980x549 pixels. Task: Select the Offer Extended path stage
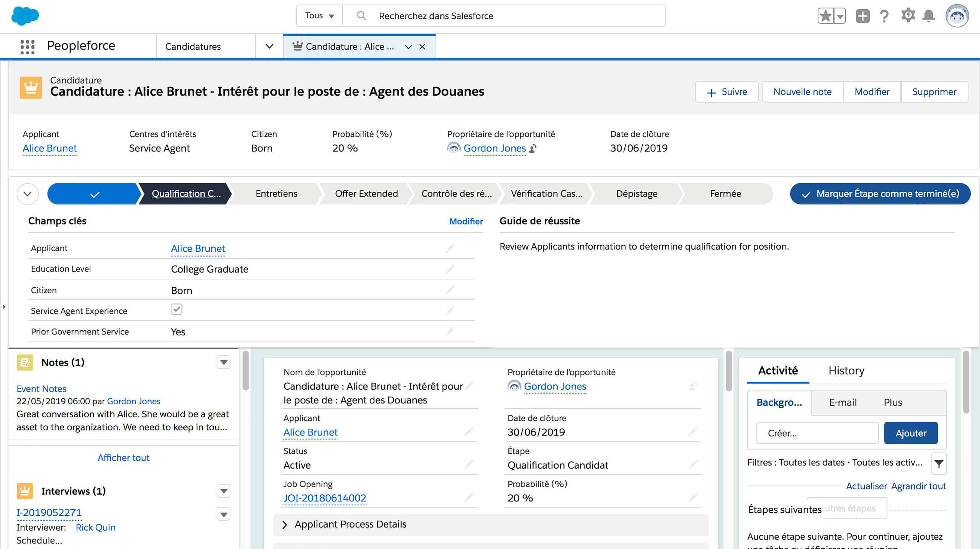tap(366, 194)
